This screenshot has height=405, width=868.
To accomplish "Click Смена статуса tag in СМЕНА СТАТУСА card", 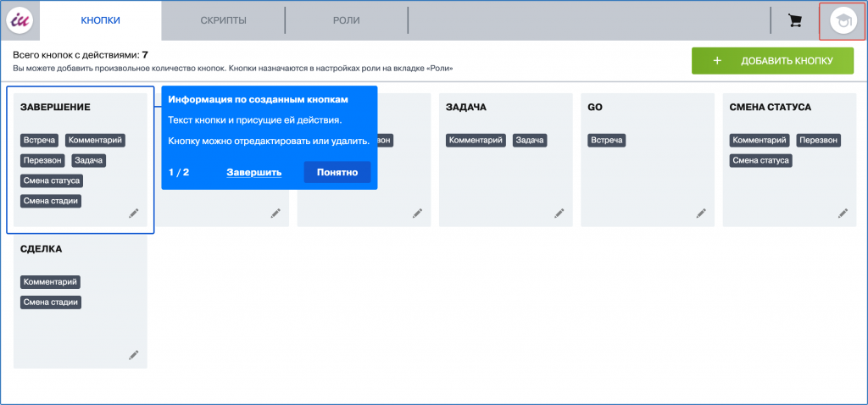I will coord(760,160).
